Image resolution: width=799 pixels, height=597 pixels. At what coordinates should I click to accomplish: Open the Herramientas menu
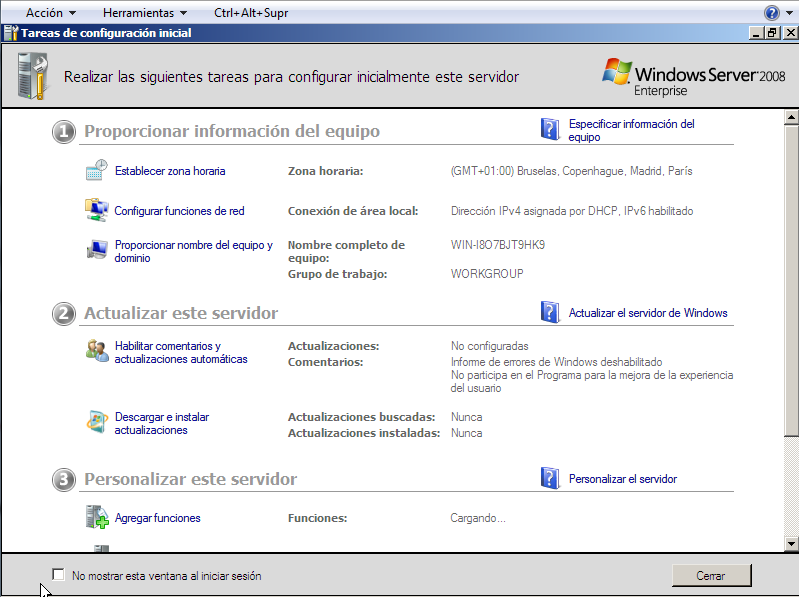tap(145, 13)
